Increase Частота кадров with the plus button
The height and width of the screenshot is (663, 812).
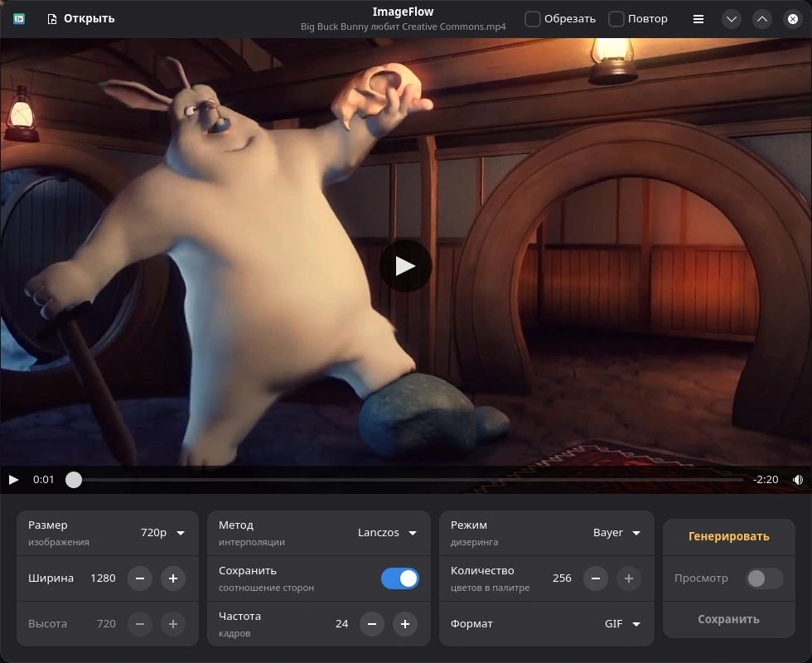coord(405,624)
